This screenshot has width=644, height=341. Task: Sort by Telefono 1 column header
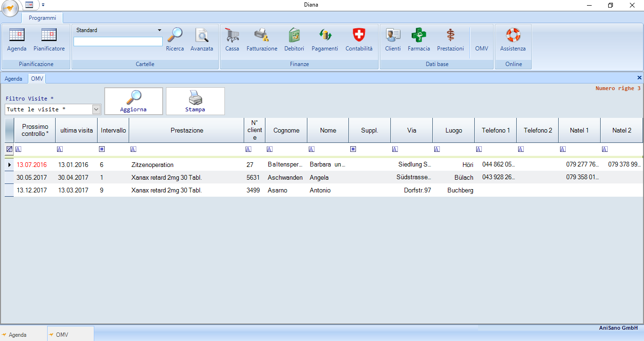pyautogui.click(x=495, y=130)
